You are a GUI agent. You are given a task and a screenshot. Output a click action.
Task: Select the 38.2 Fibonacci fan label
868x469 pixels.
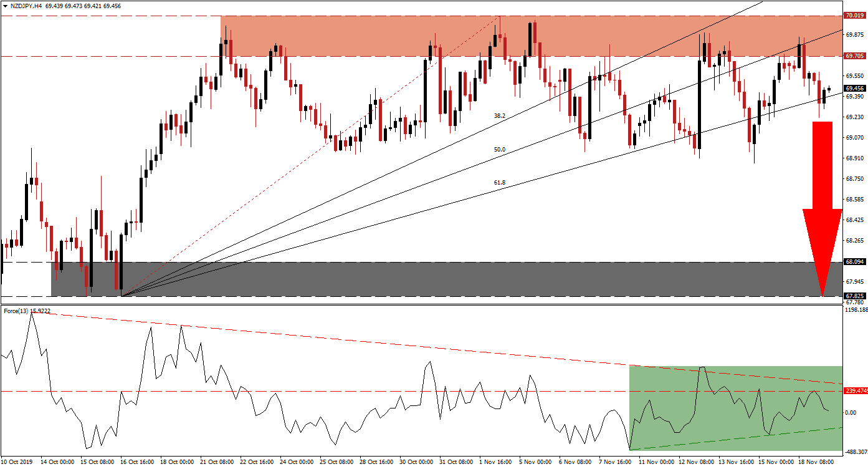click(499, 115)
